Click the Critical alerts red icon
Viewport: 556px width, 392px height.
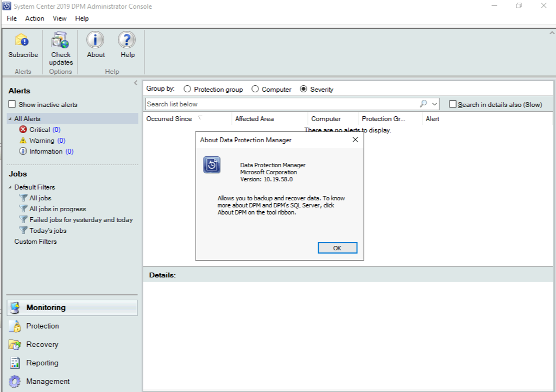pyautogui.click(x=23, y=129)
